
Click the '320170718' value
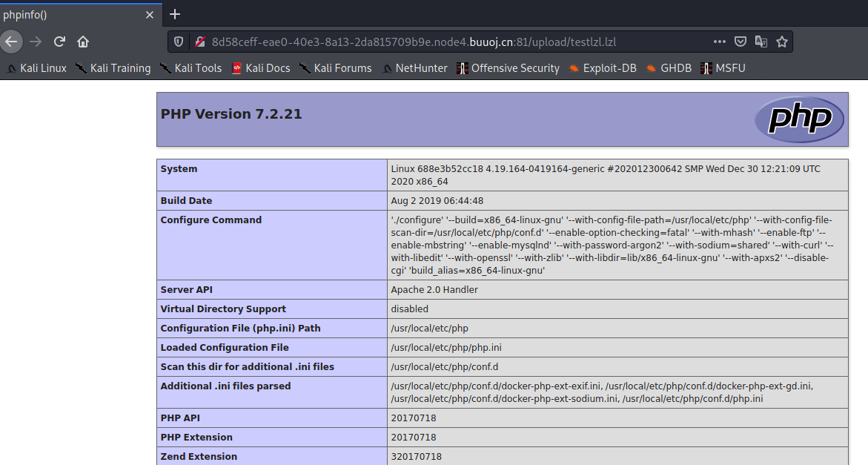(417, 457)
